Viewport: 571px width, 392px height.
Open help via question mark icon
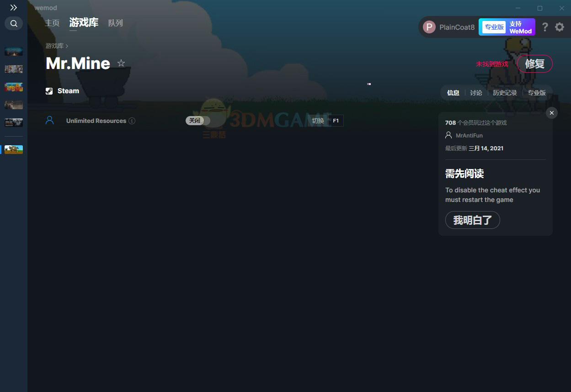pyautogui.click(x=544, y=27)
